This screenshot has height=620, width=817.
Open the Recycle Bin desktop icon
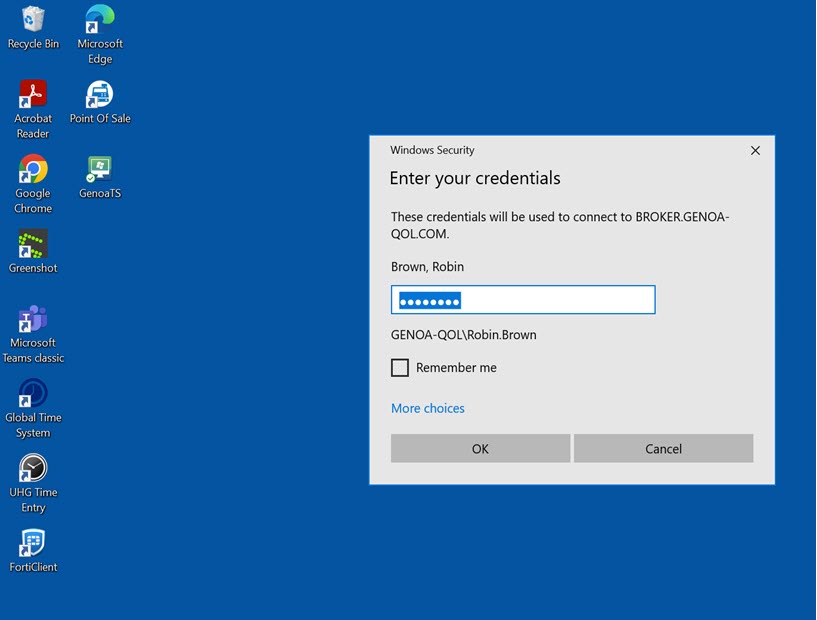(x=33, y=20)
